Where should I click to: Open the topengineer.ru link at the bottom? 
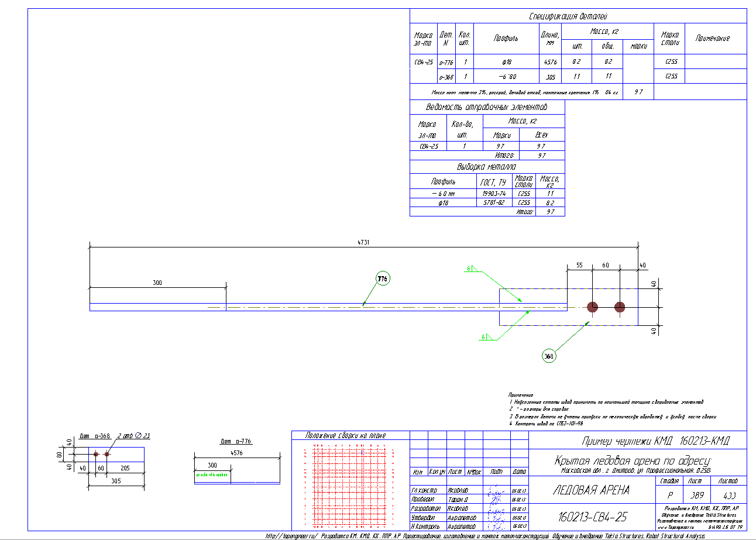[x=291, y=535]
